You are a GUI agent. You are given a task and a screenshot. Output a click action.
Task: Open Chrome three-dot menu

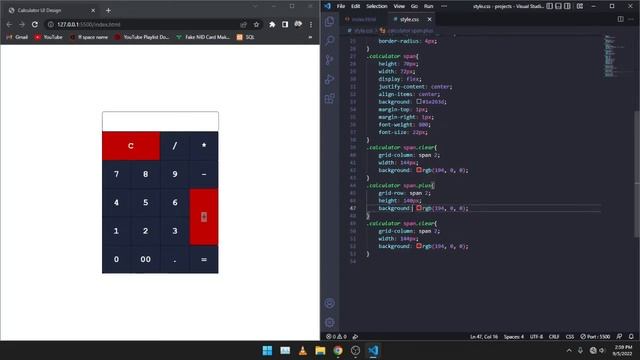[x=311, y=24]
